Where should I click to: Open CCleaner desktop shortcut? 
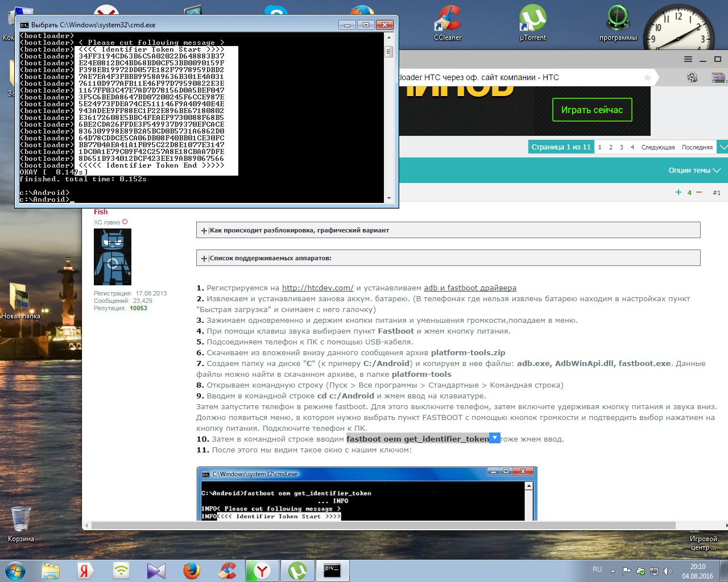tap(448, 23)
